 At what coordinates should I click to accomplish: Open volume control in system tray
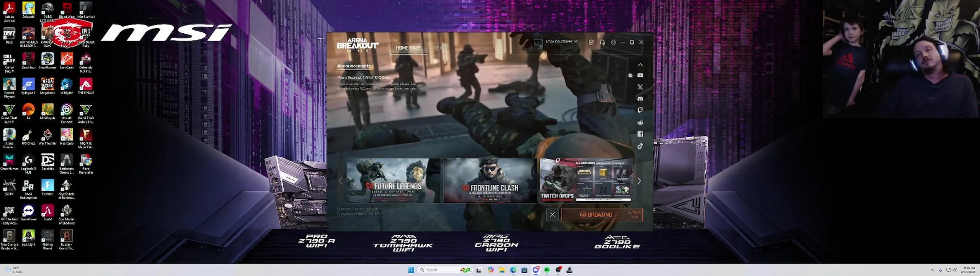pyautogui.click(x=955, y=270)
